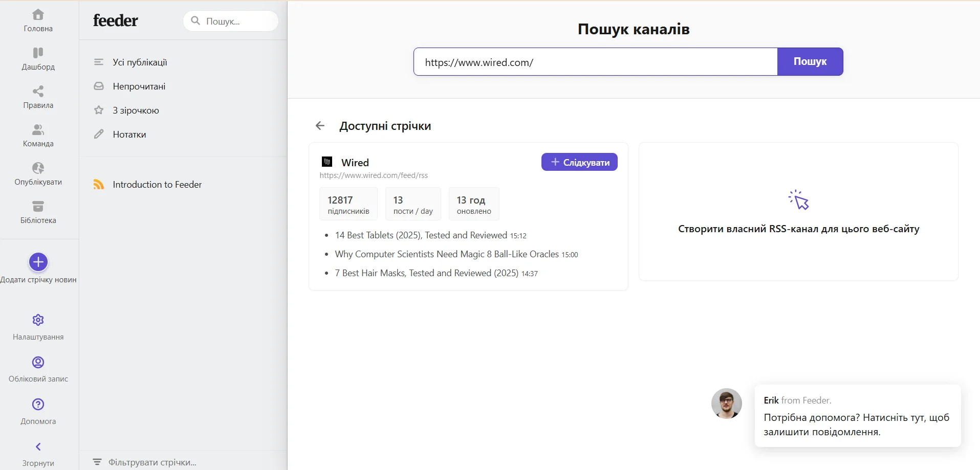The image size is (980, 470).
Task: Click the plus Додати стрічку новин button
Action: (38, 262)
